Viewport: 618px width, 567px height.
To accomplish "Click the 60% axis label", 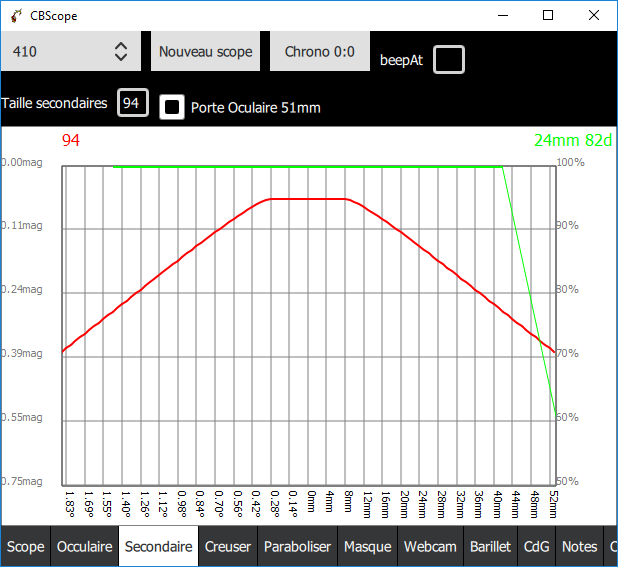I will coord(567,417).
